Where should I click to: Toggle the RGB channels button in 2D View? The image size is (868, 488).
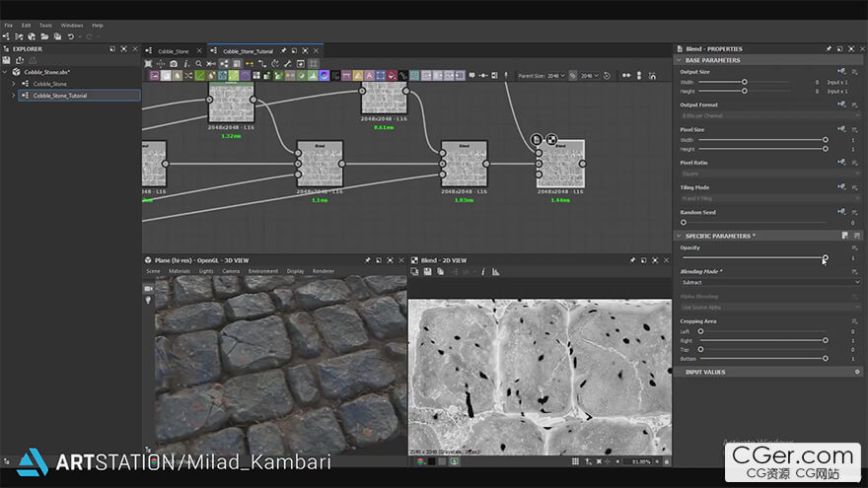(x=421, y=461)
